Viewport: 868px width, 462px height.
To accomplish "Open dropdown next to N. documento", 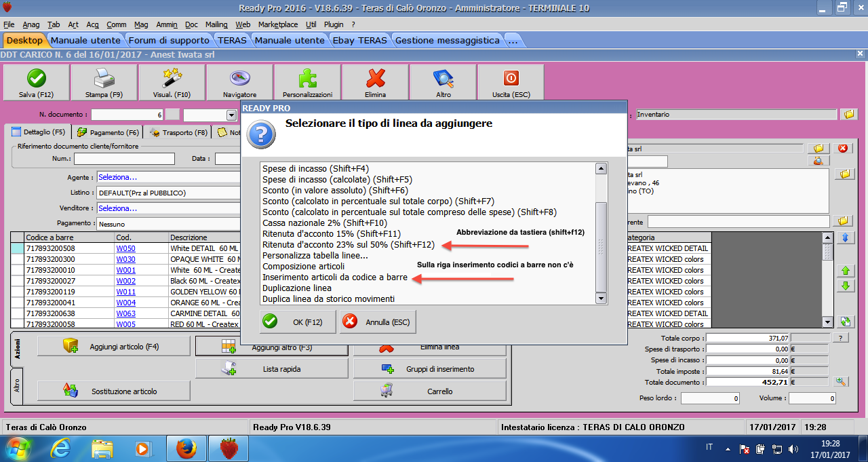I will [x=231, y=115].
